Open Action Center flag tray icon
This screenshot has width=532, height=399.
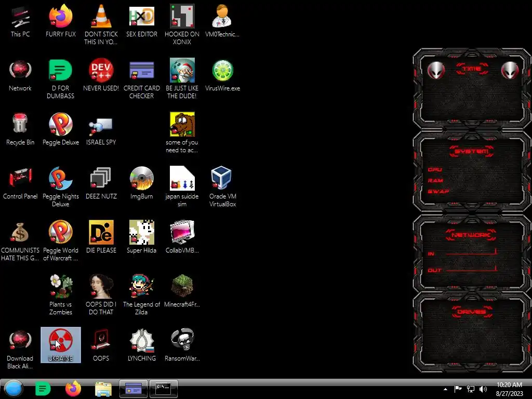(x=458, y=389)
